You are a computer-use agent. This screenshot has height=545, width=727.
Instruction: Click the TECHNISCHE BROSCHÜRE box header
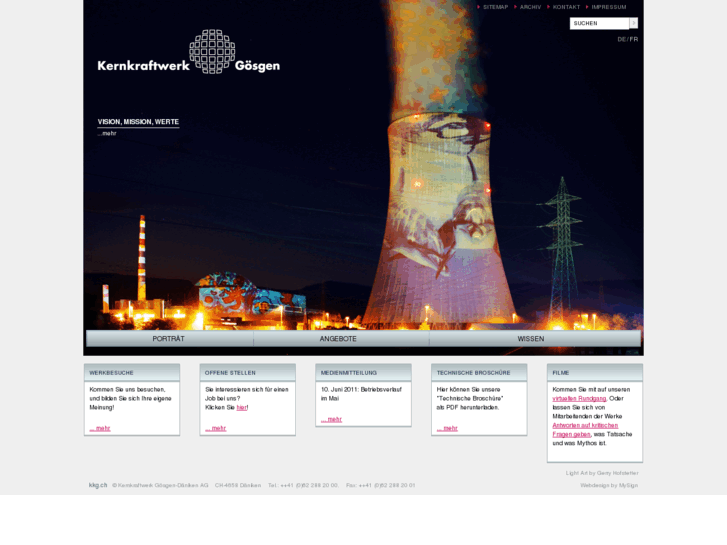pyautogui.click(x=479, y=372)
